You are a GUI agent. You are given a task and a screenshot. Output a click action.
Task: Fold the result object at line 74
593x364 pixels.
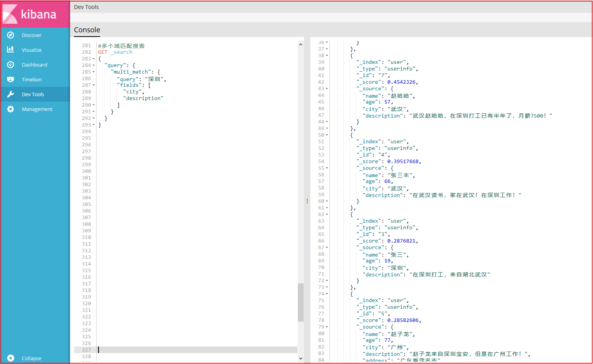(327, 294)
